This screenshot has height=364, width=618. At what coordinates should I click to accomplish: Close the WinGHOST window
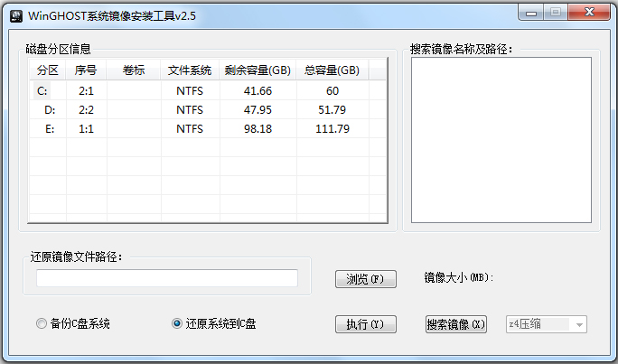click(589, 13)
